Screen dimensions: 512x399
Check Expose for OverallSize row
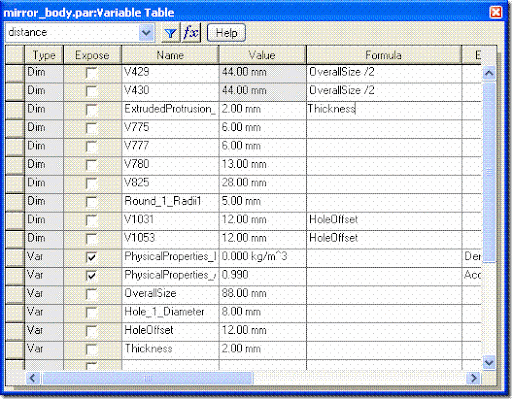tap(91, 294)
